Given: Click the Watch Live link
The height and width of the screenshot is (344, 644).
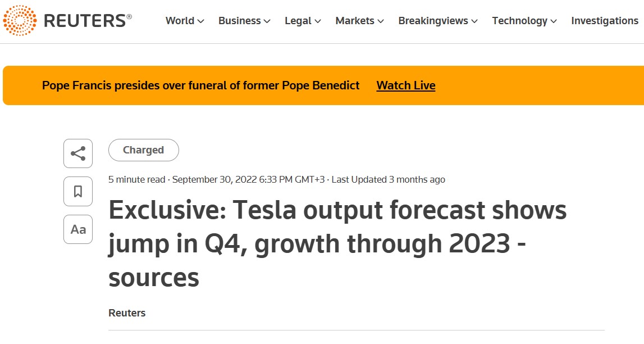Looking at the screenshot, I should click(405, 85).
